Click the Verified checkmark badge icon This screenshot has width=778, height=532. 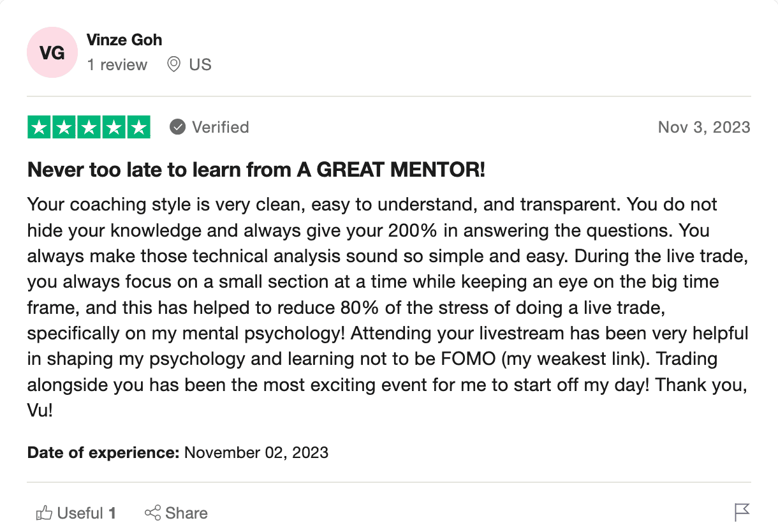click(177, 128)
